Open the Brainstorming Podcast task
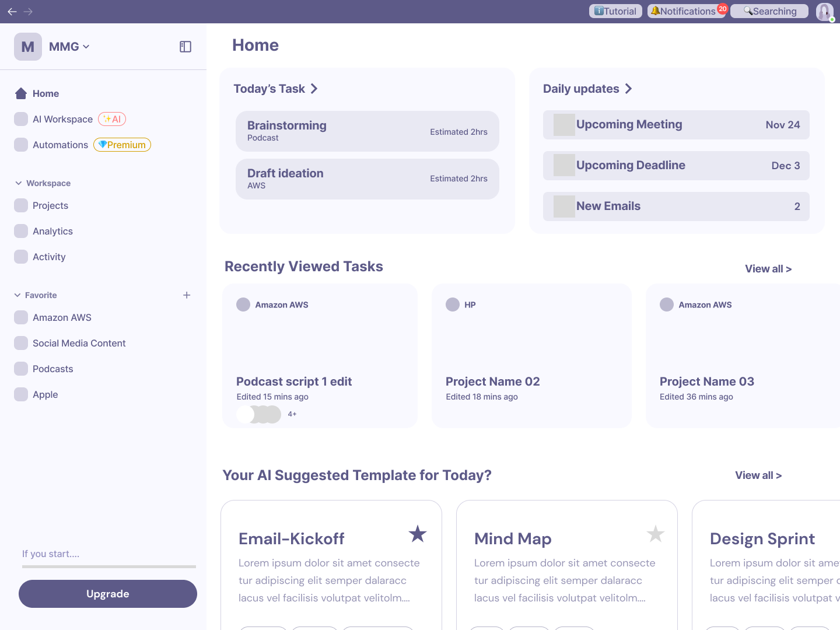This screenshot has height=630, width=840. point(367,131)
